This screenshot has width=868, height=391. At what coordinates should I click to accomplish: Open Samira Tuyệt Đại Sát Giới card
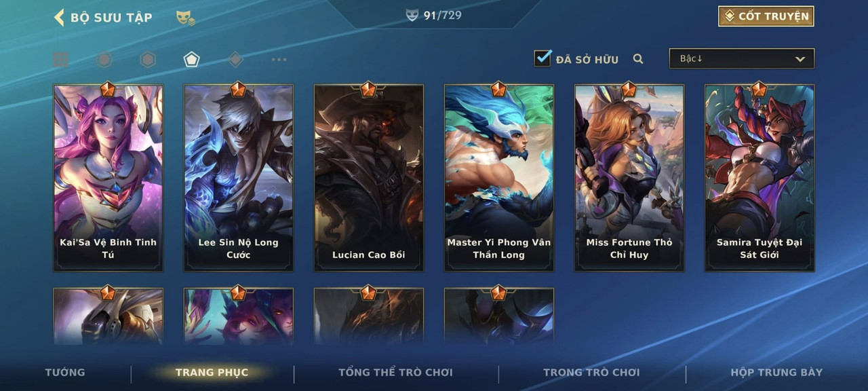pos(759,178)
